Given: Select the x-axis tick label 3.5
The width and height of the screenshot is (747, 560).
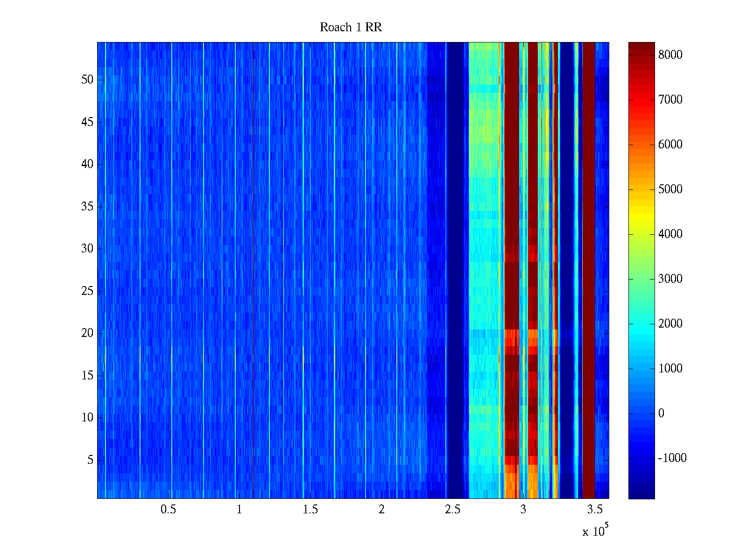Looking at the screenshot, I should 594,510.
